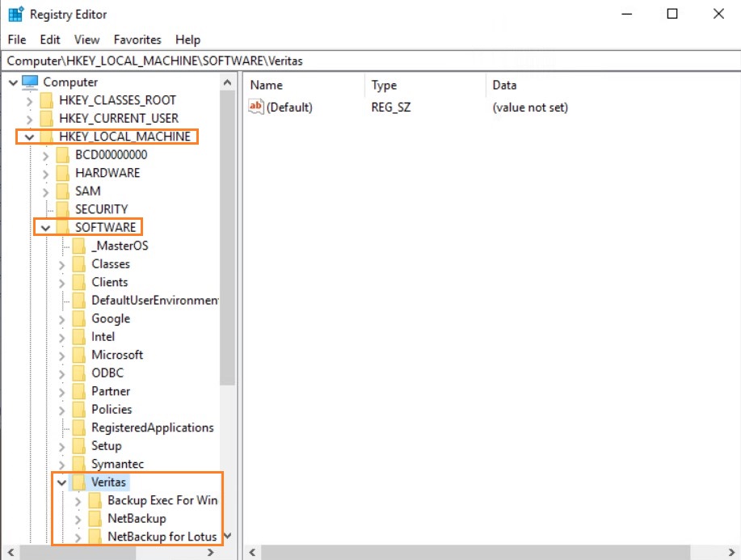Click the Intel folder icon
Screen dimensions: 741x560
tap(79, 336)
